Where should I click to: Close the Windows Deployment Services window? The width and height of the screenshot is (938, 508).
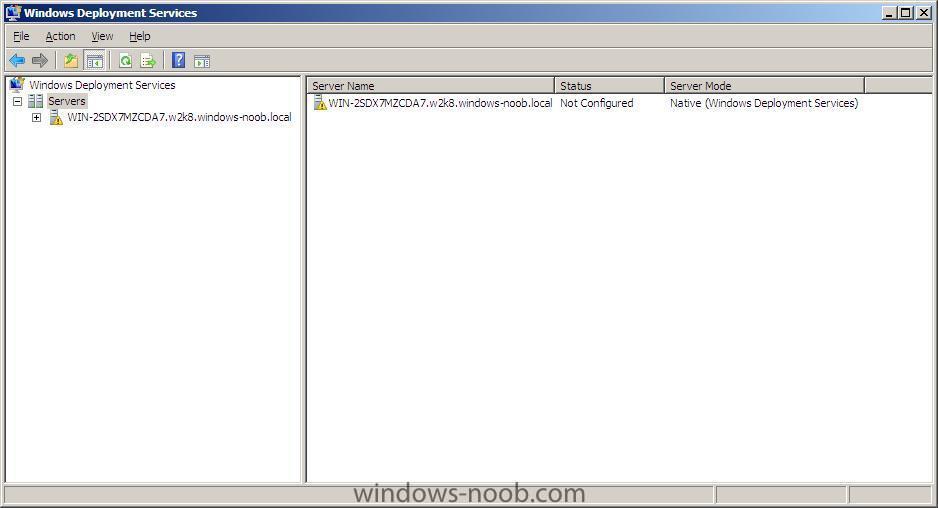tap(924, 13)
